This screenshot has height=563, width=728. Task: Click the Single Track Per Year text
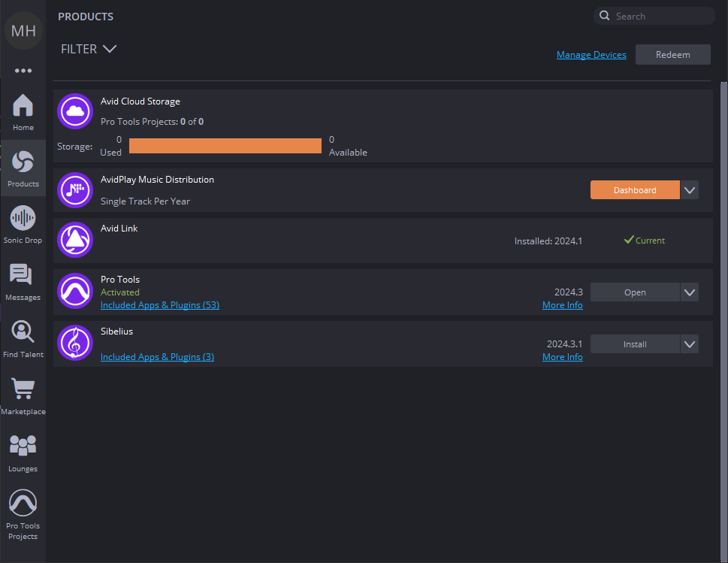point(145,201)
